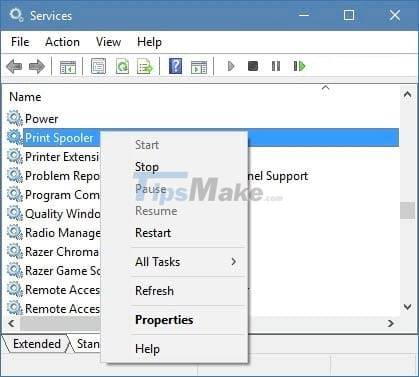Click the Start Service play icon
The image size is (419, 377).
coord(231,66)
